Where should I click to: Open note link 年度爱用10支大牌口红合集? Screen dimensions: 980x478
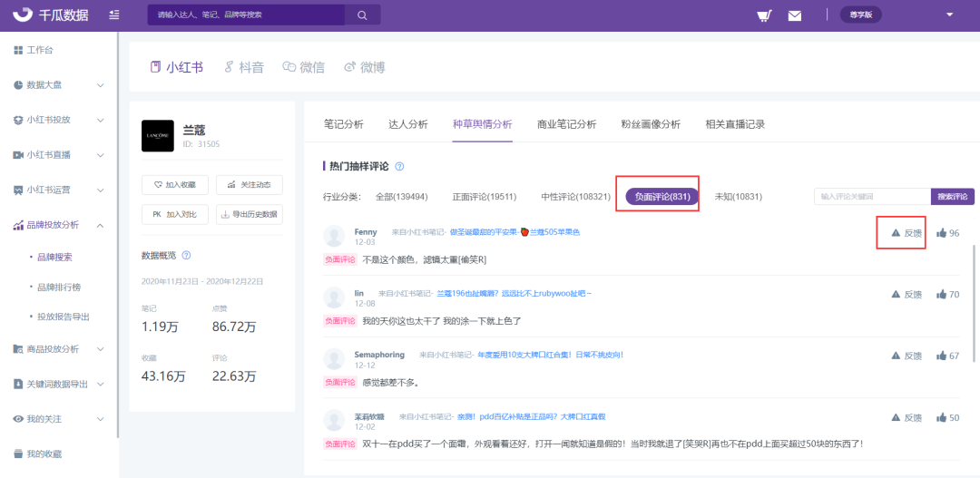pos(550,355)
